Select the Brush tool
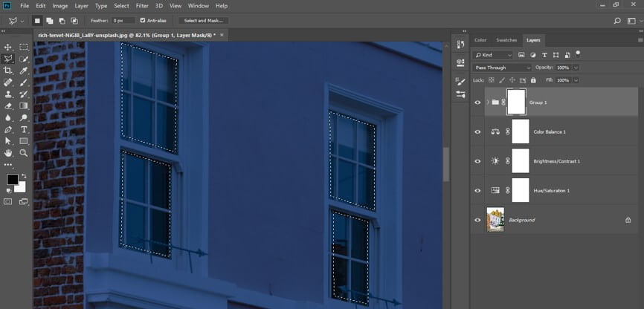The width and height of the screenshot is (644, 309). (24, 82)
